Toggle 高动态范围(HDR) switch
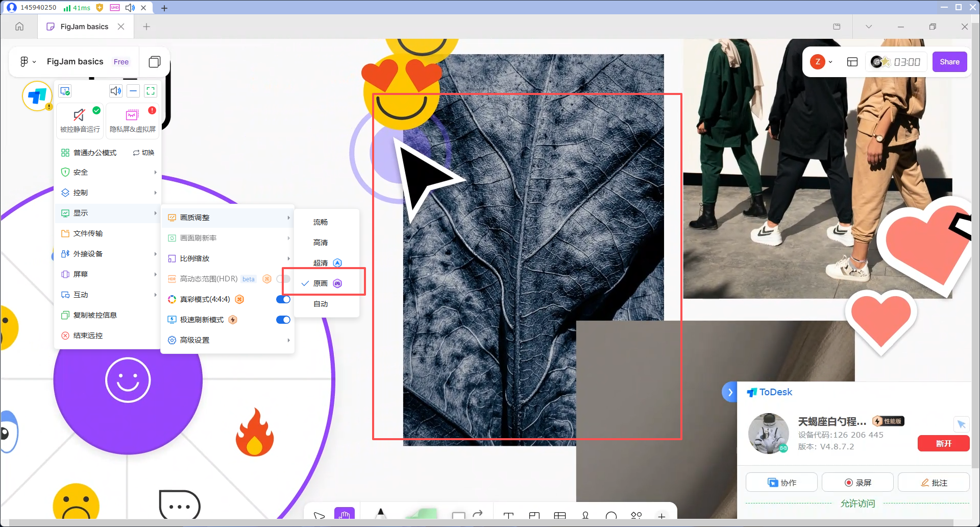Viewport: 980px width, 527px height. click(283, 279)
